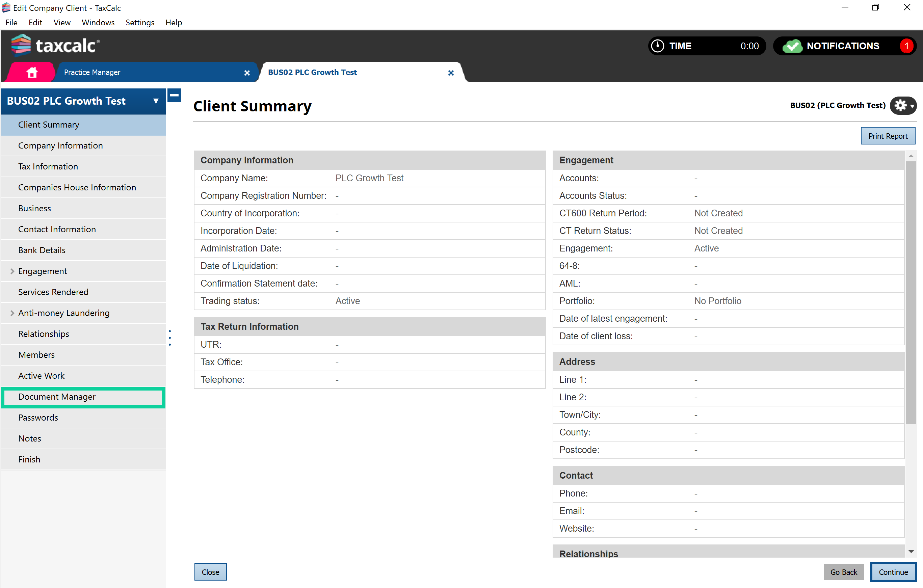Click the summary scrollbar up arrow
This screenshot has height=588, width=923.
[x=911, y=156]
